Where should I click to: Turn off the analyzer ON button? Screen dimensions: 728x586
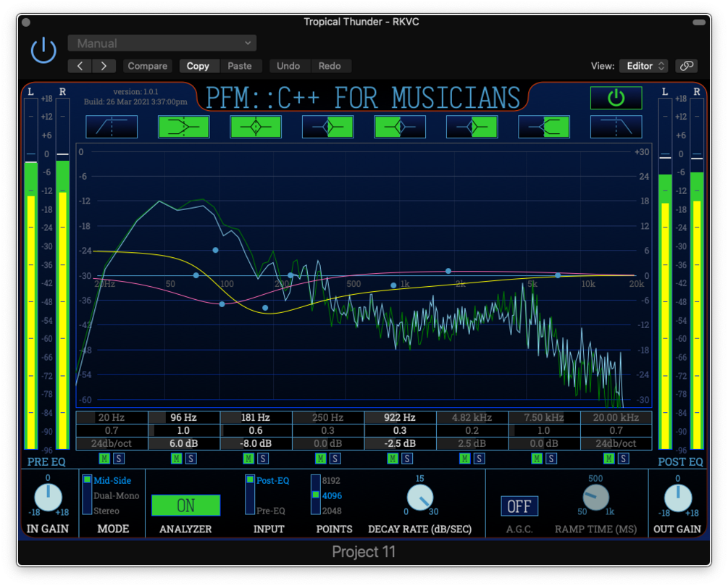pos(185,505)
